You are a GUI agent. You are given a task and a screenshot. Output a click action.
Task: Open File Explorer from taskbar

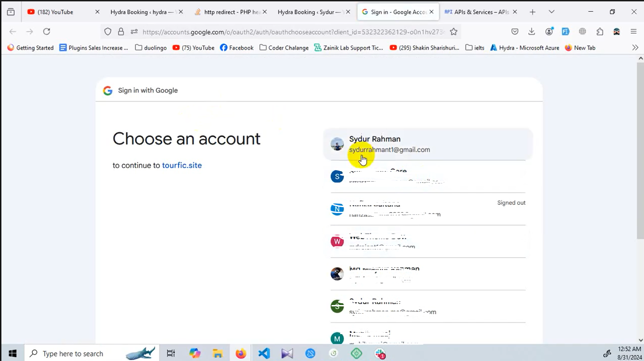click(x=218, y=353)
